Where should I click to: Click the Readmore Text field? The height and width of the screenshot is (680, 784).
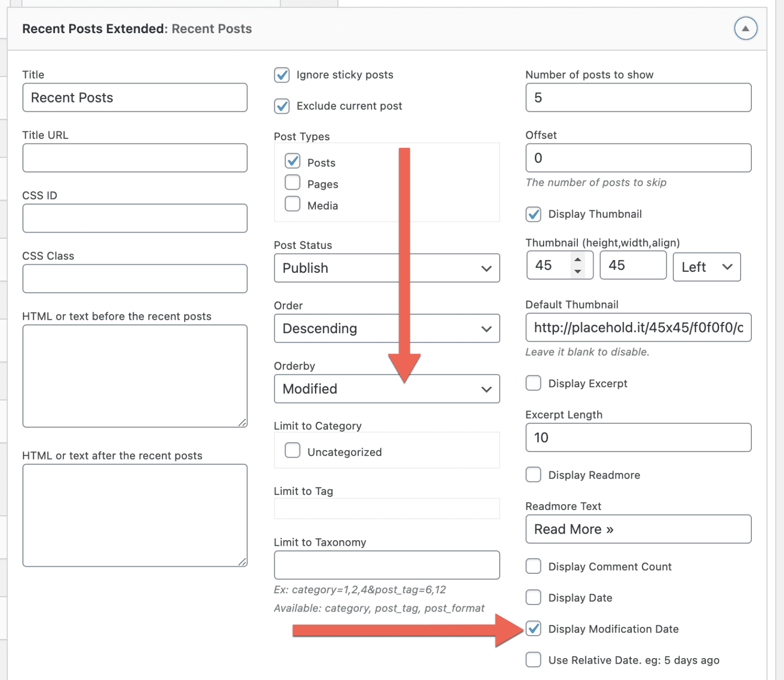(639, 529)
